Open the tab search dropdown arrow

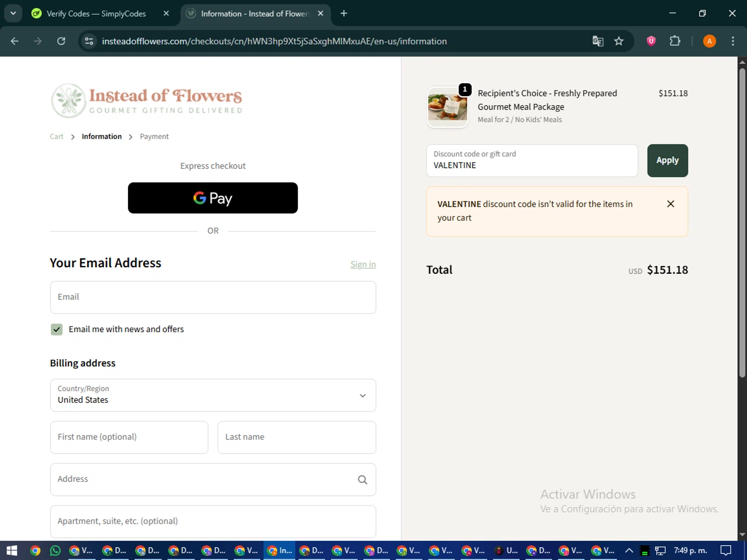click(13, 13)
